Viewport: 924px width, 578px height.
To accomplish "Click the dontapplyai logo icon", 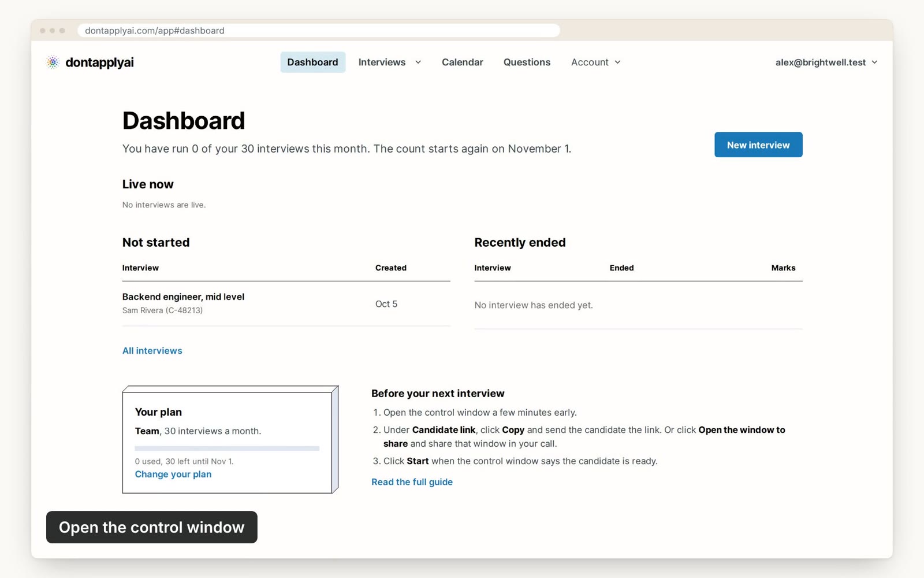I will (53, 62).
